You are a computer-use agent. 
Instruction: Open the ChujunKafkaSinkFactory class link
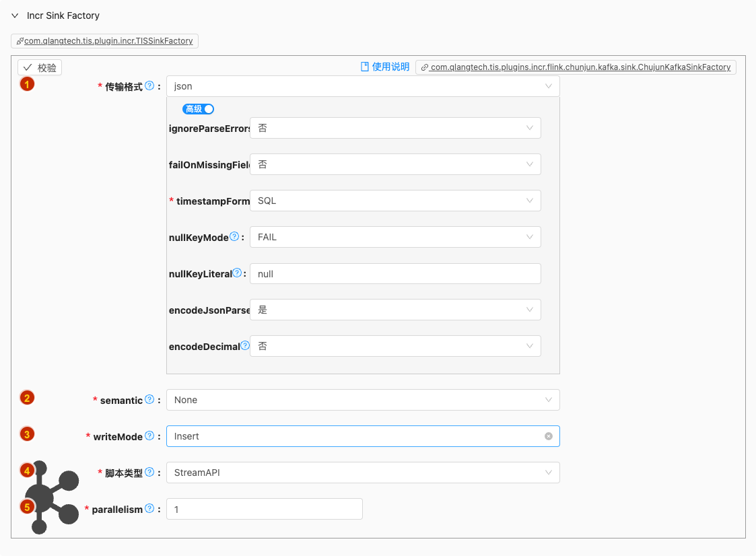pyautogui.click(x=576, y=67)
